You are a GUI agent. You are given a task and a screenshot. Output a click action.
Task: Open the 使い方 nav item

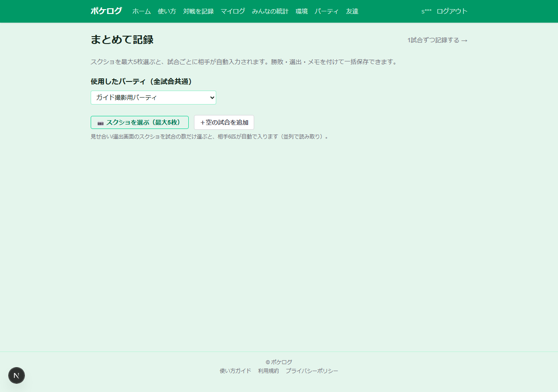pyautogui.click(x=167, y=11)
